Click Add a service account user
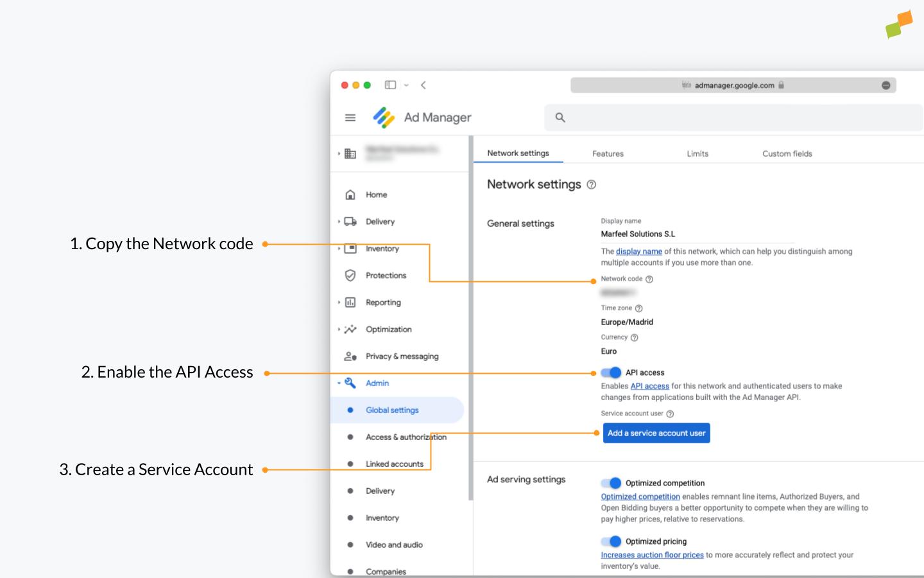This screenshot has width=924, height=578. [656, 433]
